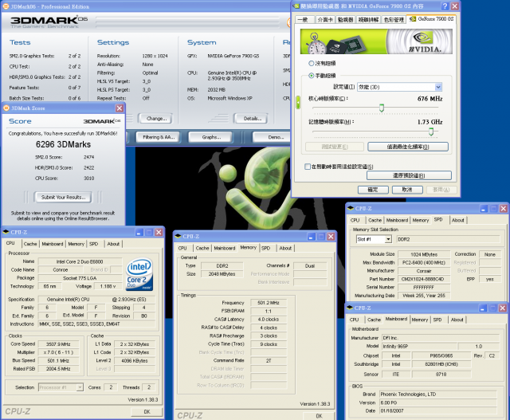This screenshot has height=420, width=510.
Task: Click the Multiplier x 7.0 (6 - 11) field
Action: click(58, 352)
